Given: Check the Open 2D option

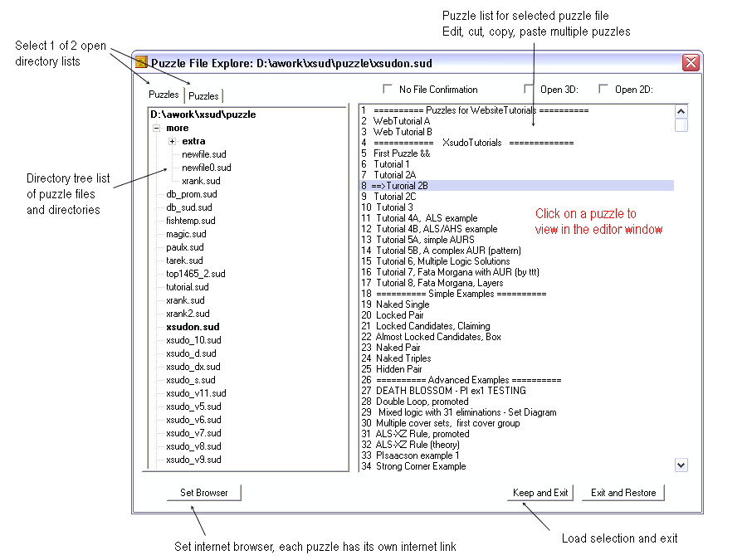Looking at the screenshot, I should click(x=603, y=89).
